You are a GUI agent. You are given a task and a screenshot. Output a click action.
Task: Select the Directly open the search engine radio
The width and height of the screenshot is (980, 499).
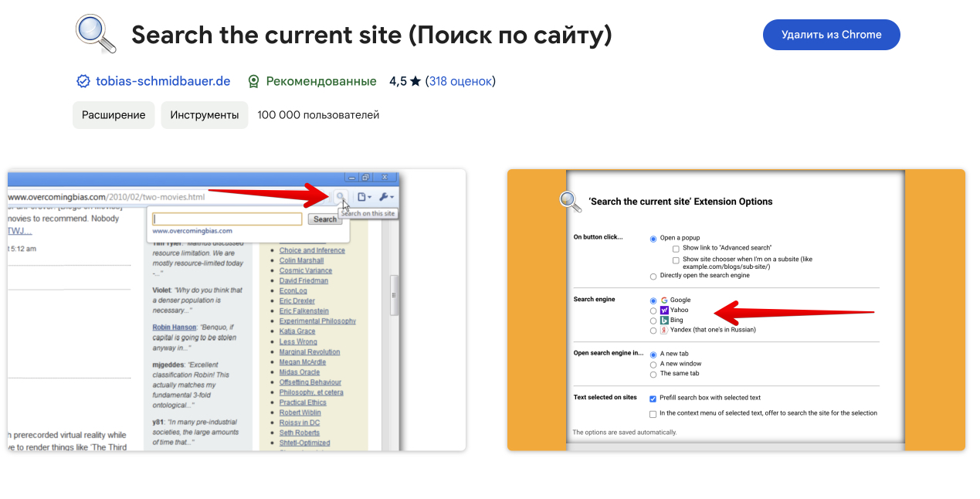653,276
